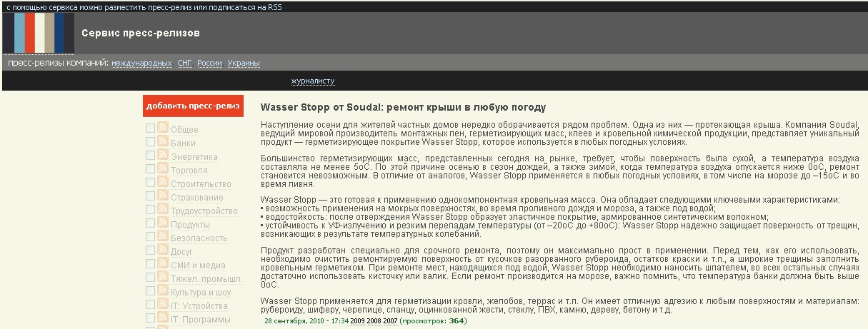Go to the Строительство category
The width and height of the screenshot is (868, 329).
point(201,184)
